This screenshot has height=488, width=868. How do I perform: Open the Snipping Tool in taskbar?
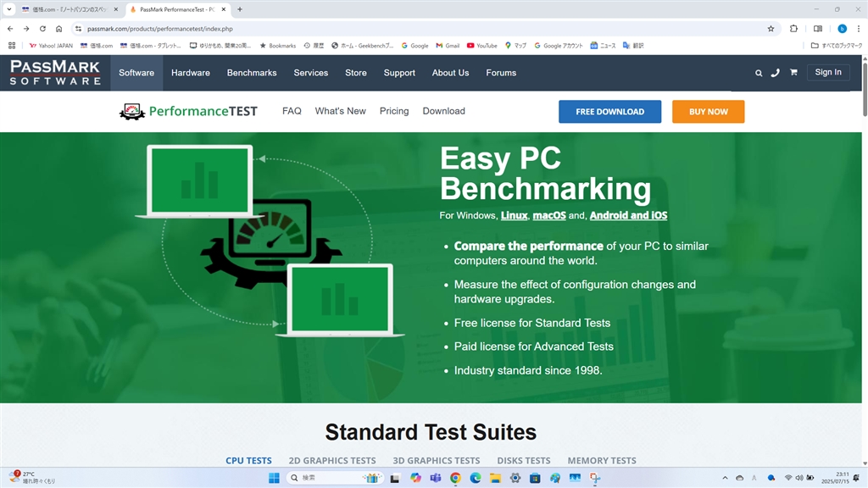point(595,478)
